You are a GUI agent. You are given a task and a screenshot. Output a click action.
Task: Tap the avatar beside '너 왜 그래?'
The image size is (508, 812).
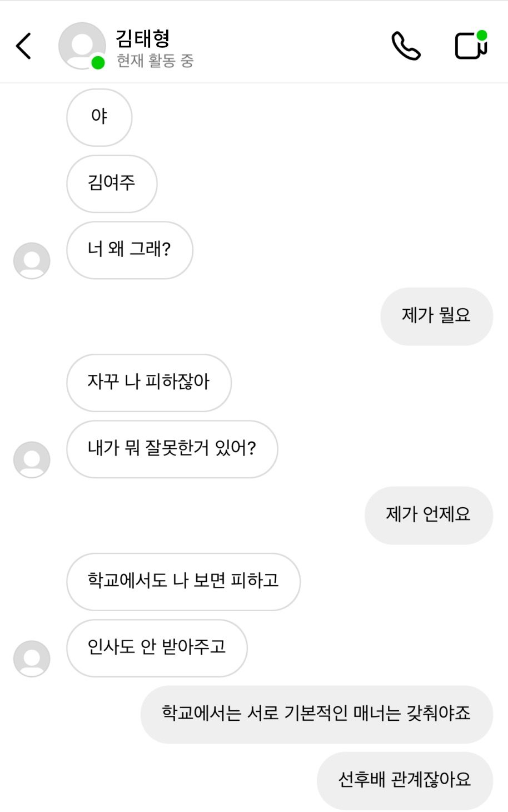(32, 260)
